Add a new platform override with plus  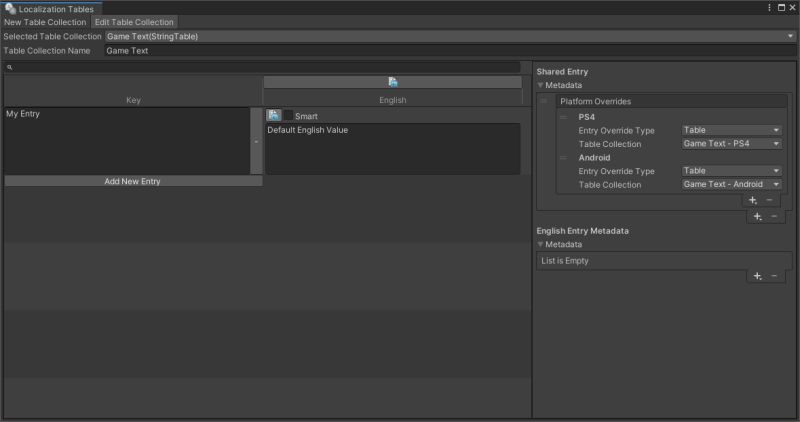[x=753, y=200]
